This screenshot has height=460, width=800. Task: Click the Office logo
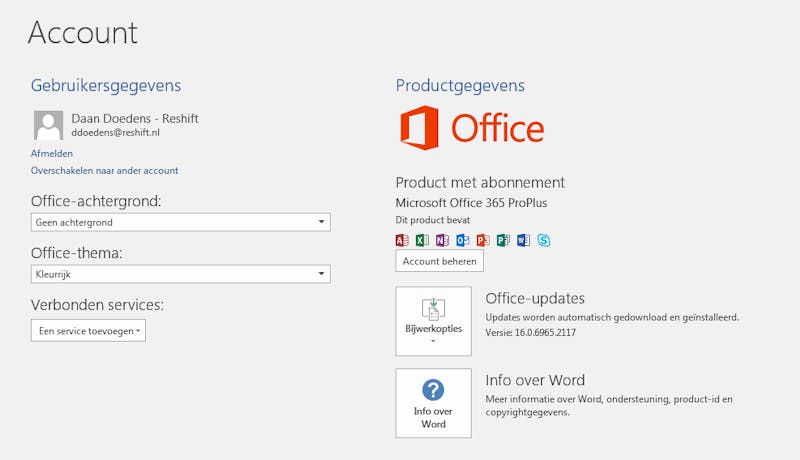coord(472,127)
